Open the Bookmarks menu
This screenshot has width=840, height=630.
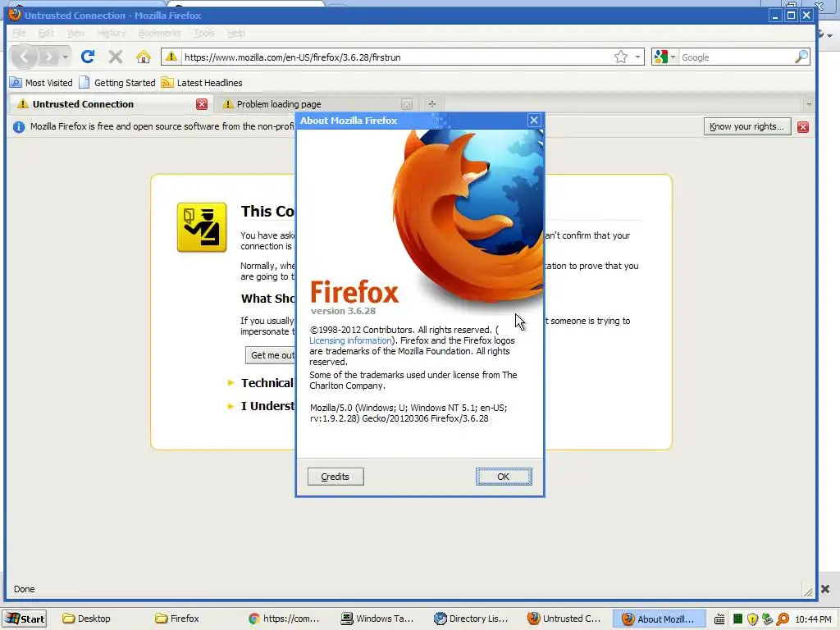159,33
